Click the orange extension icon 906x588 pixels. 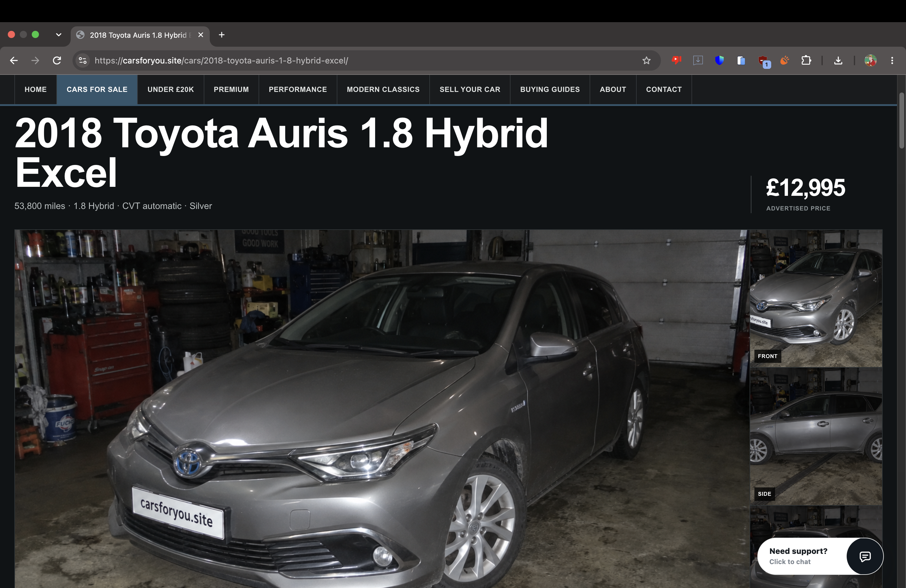784,60
